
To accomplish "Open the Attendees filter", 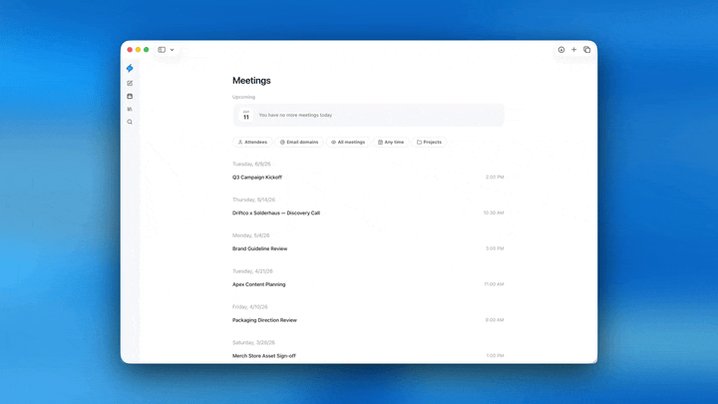I will pos(252,142).
